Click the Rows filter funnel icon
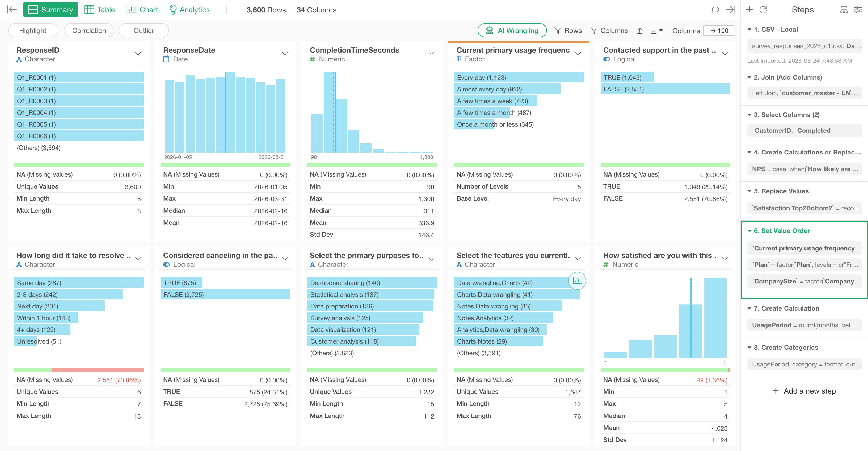This screenshot has width=868, height=451. (558, 30)
